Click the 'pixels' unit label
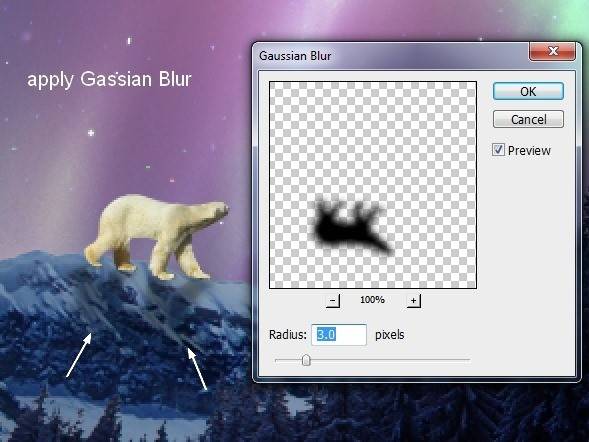This screenshot has width=589, height=442. point(390,335)
